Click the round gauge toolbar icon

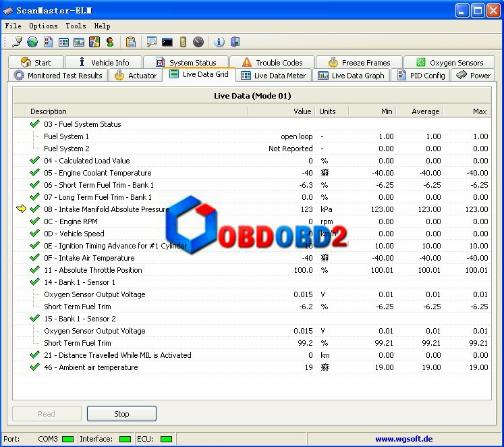(x=198, y=42)
